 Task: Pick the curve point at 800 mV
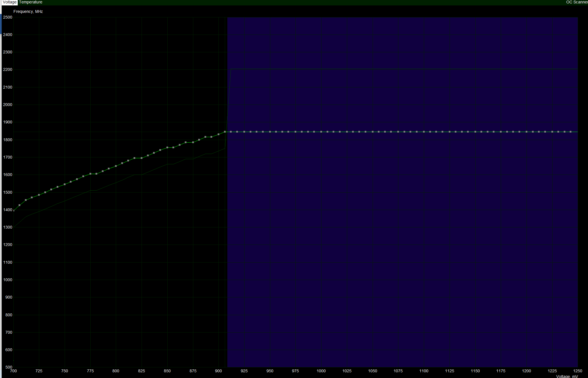(116, 166)
